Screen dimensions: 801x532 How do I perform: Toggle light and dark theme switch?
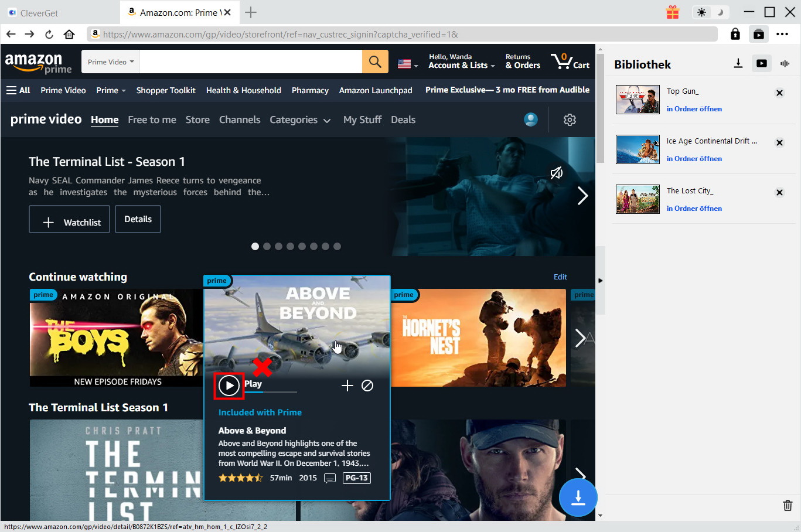click(x=710, y=12)
